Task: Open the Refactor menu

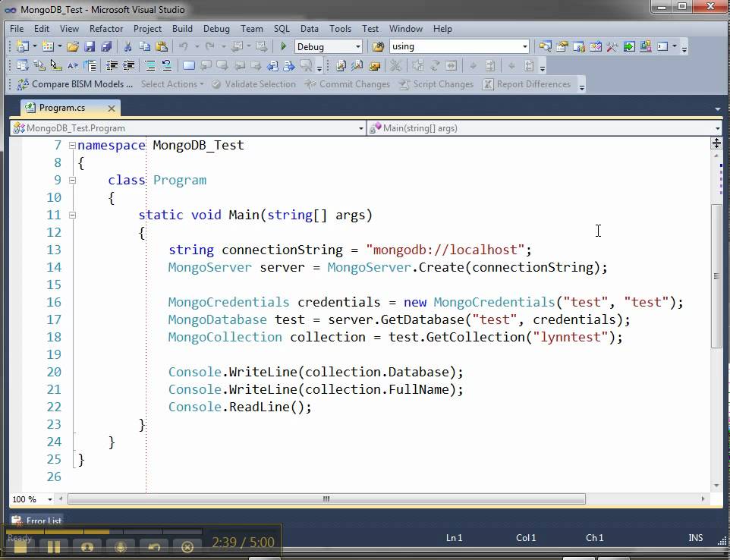Action: 106,29
